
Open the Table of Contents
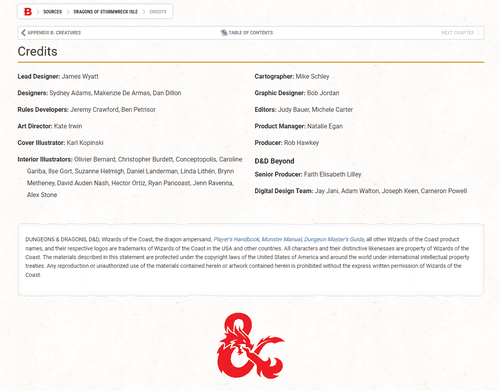(x=251, y=33)
